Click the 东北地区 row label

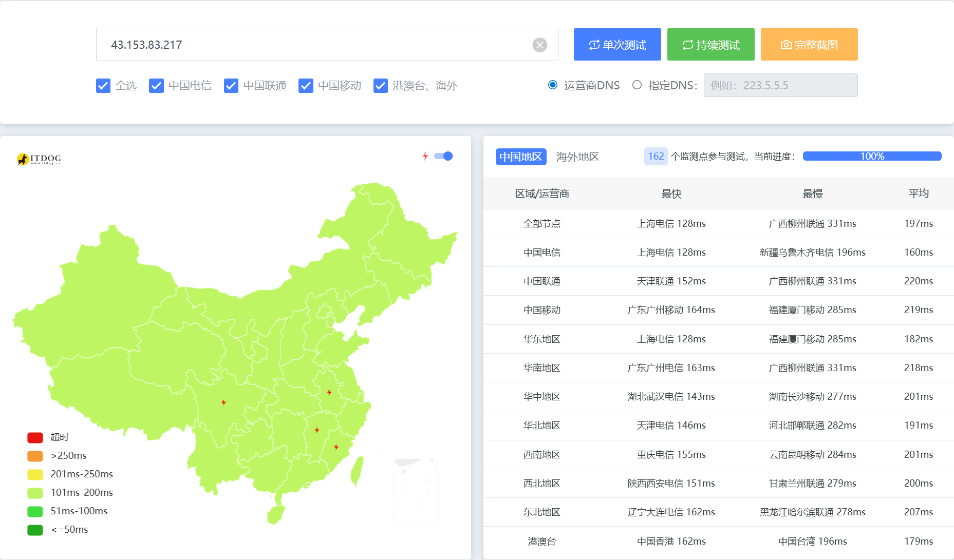[x=542, y=512]
